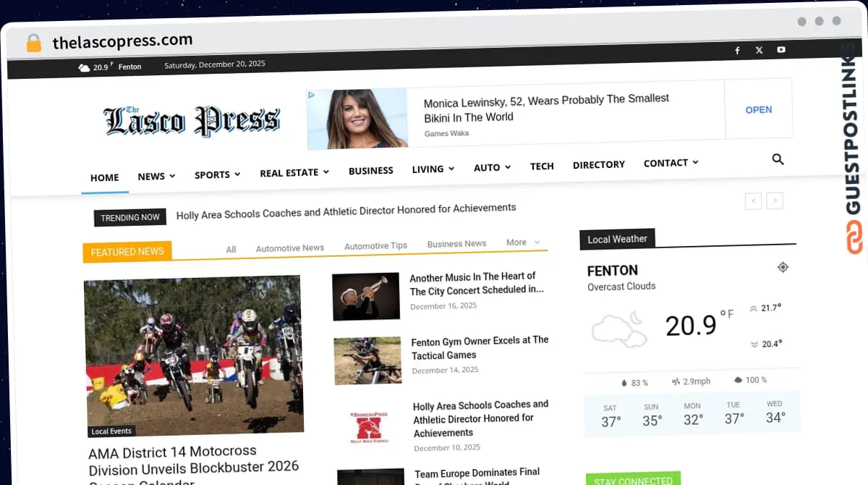Click the weather location target icon

point(783,267)
